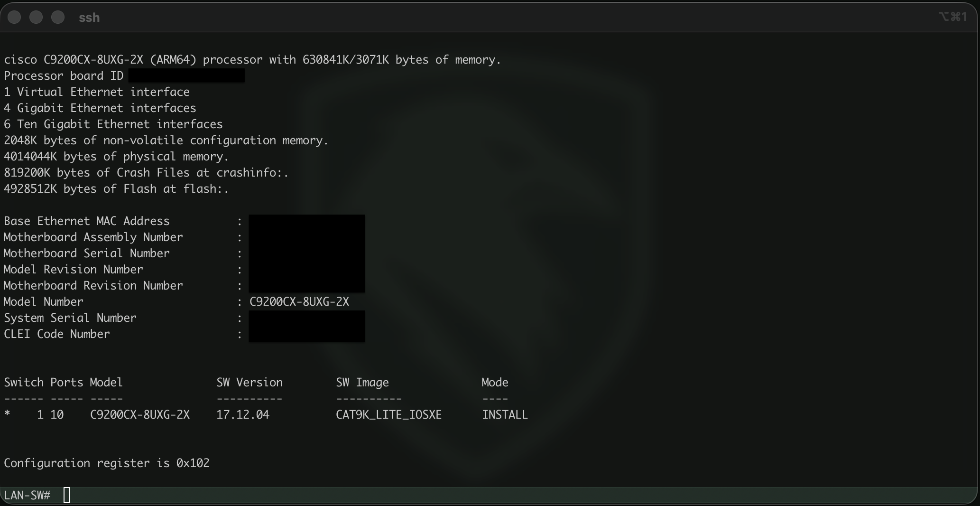Place cursor at LAN-SW# prompt

[x=27, y=496]
